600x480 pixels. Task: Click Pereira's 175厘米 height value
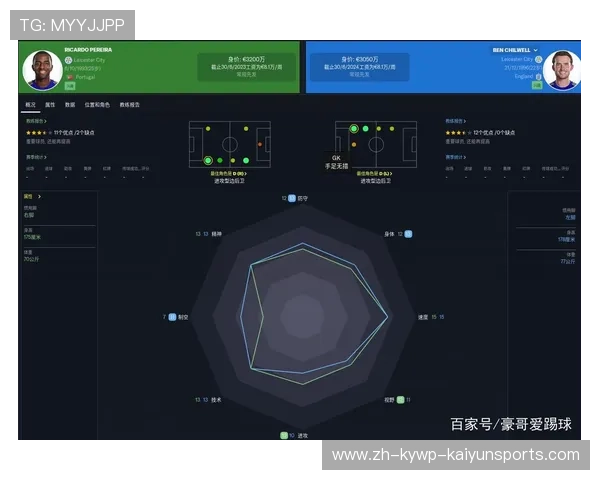point(32,237)
